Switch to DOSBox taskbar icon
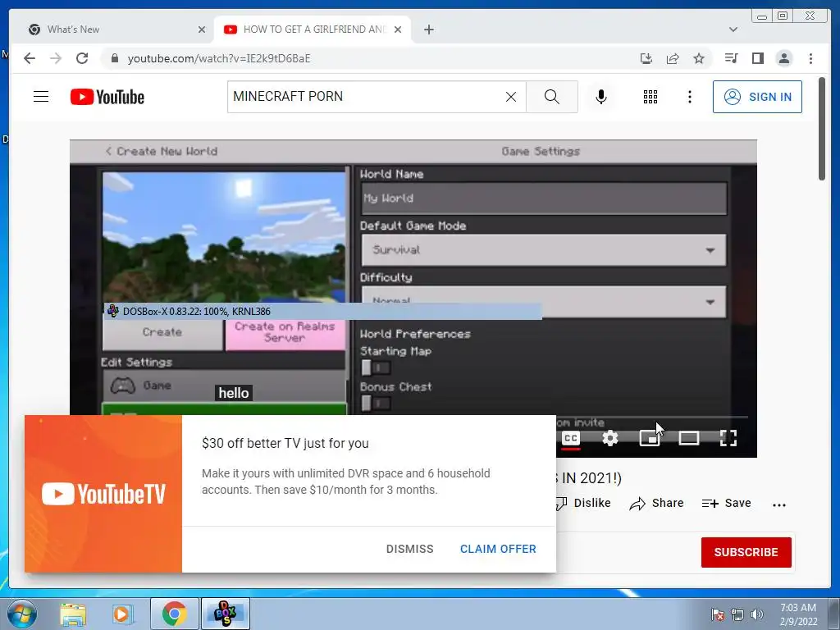The width and height of the screenshot is (840, 630). pos(225,614)
